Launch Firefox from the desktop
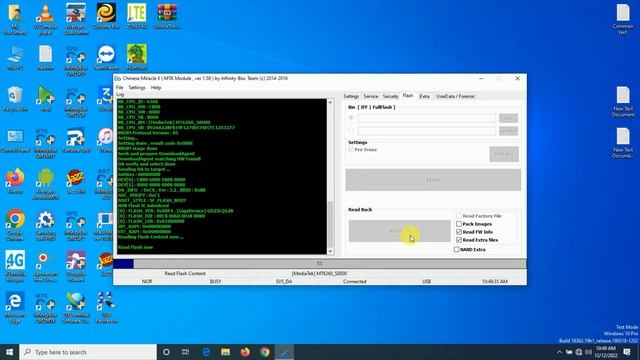 (15, 181)
